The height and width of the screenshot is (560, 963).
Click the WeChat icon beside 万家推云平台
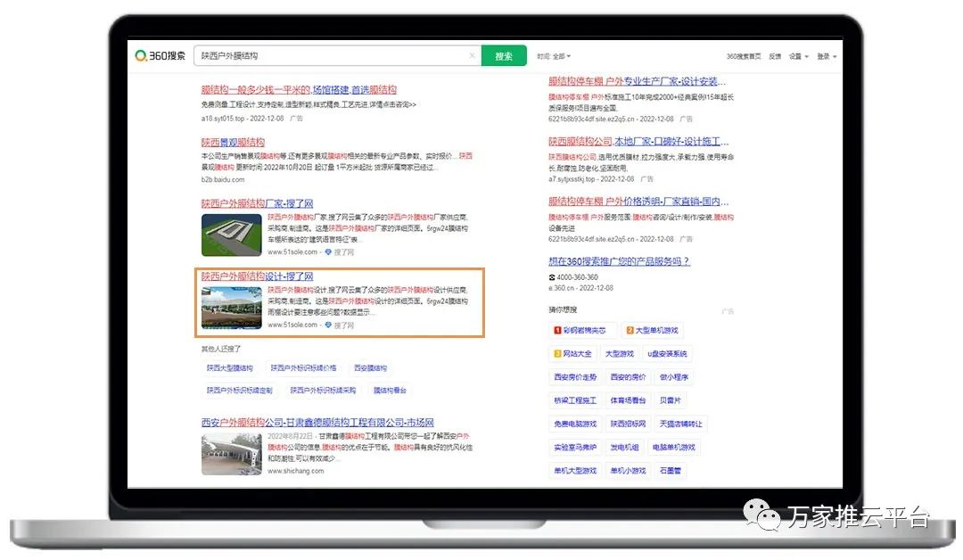[x=761, y=515]
